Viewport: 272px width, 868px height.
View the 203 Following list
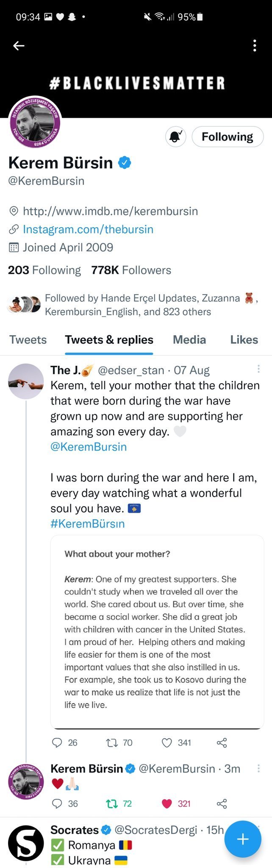click(44, 270)
